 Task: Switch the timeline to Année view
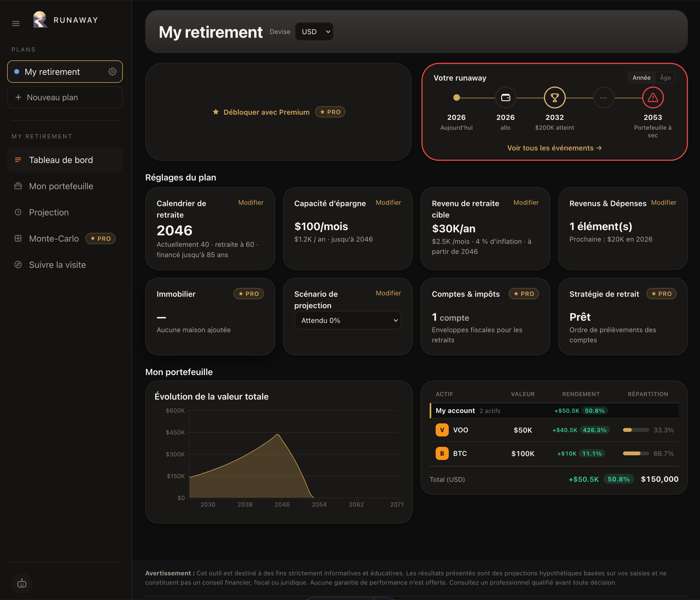point(641,78)
